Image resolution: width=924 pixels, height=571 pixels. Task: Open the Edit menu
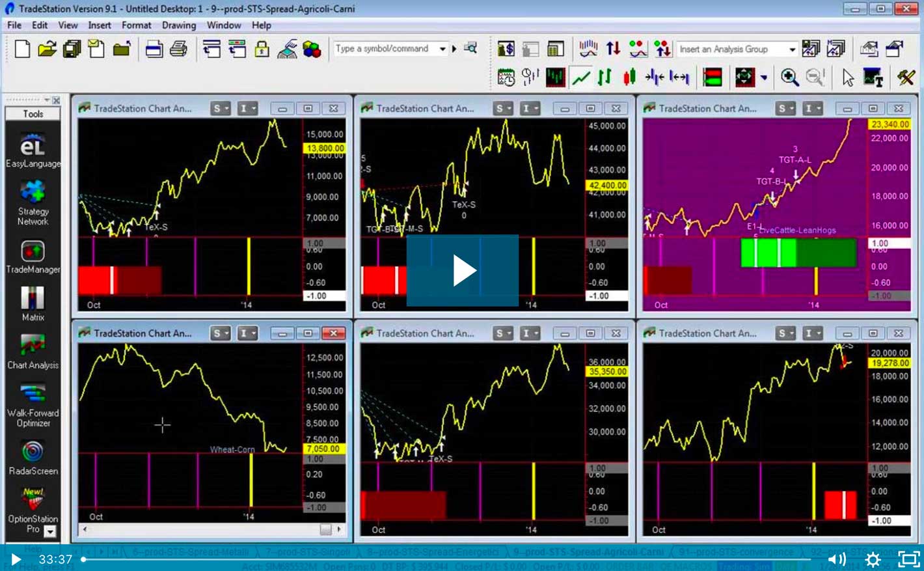coord(40,25)
